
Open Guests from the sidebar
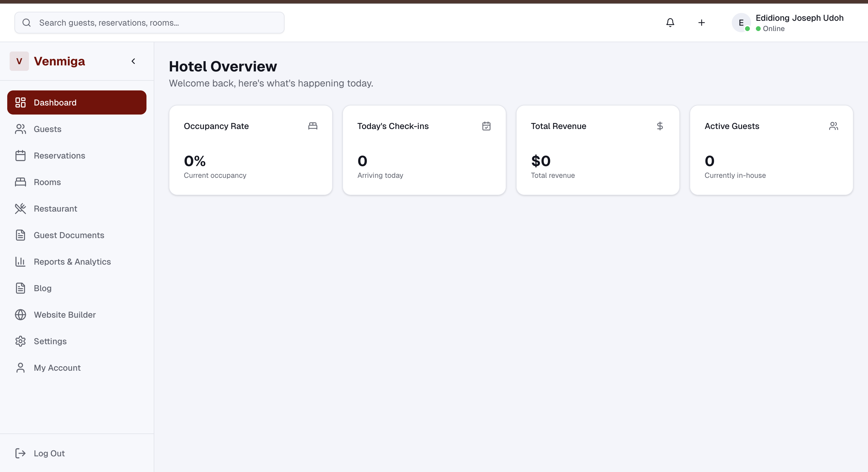(x=48, y=129)
